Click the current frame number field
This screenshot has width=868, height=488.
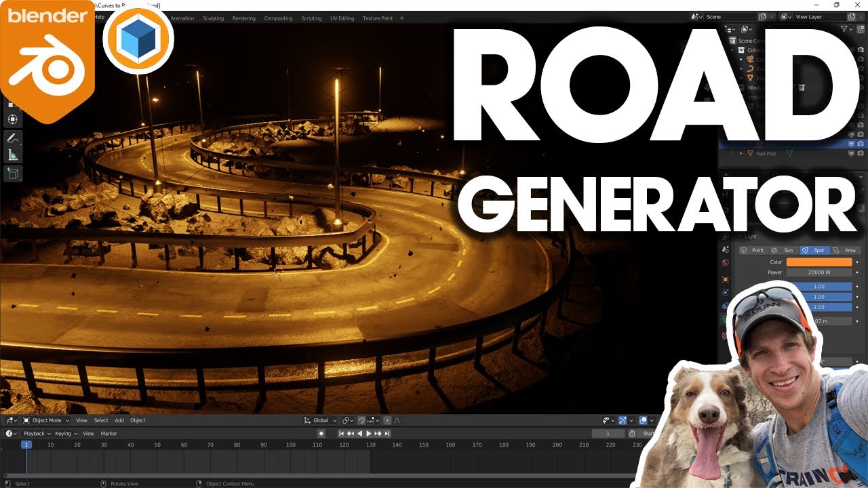608,433
